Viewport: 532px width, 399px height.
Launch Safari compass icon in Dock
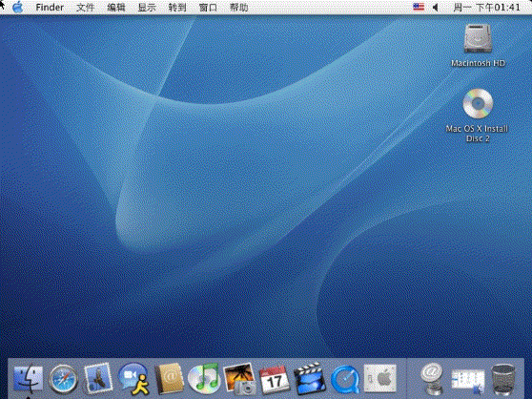64,379
